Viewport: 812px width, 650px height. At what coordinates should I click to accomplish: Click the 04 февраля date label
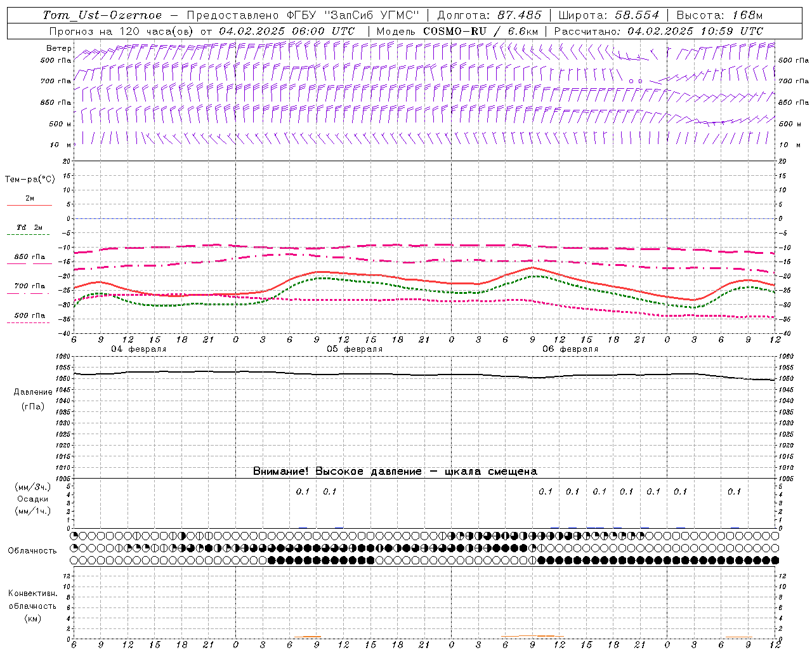point(139,349)
